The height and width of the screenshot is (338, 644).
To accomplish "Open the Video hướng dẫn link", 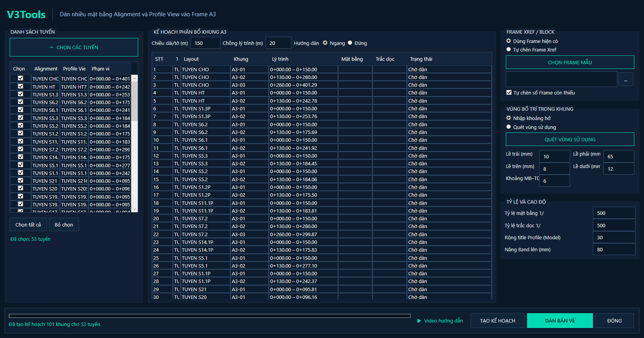I will pos(444,321).
